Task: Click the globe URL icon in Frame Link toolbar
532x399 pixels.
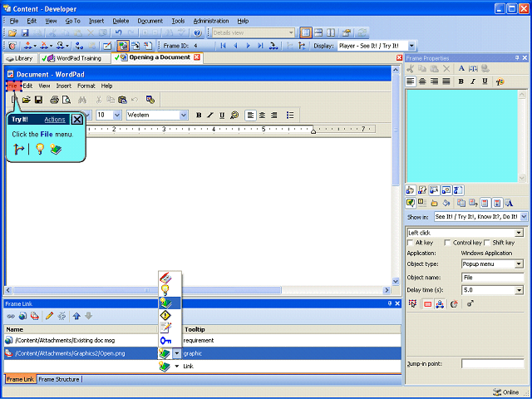Action: [22, 316]
